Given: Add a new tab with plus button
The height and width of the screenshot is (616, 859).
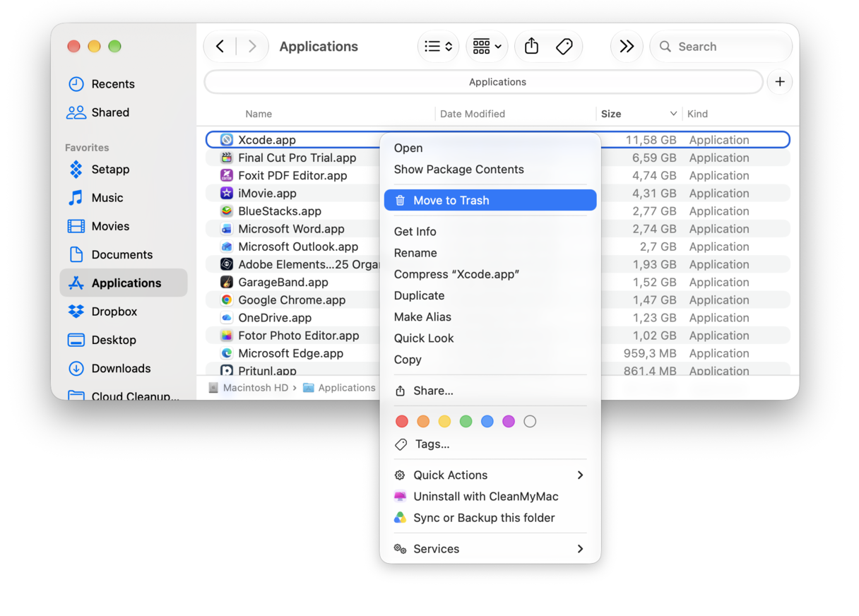Looking at the screenshot, I should (x=780, y=82).
